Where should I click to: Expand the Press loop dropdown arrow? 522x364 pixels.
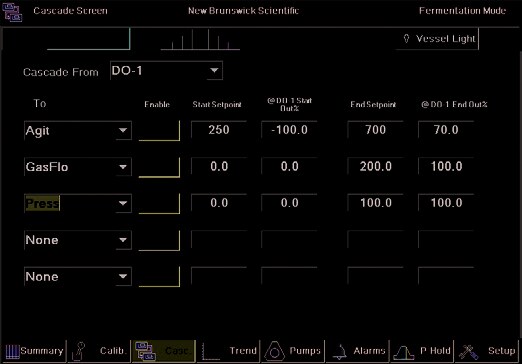[x=123, y=203]
